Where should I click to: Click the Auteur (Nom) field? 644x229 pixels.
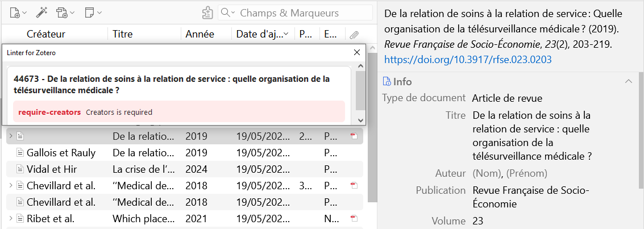click(x=487, y=174)
